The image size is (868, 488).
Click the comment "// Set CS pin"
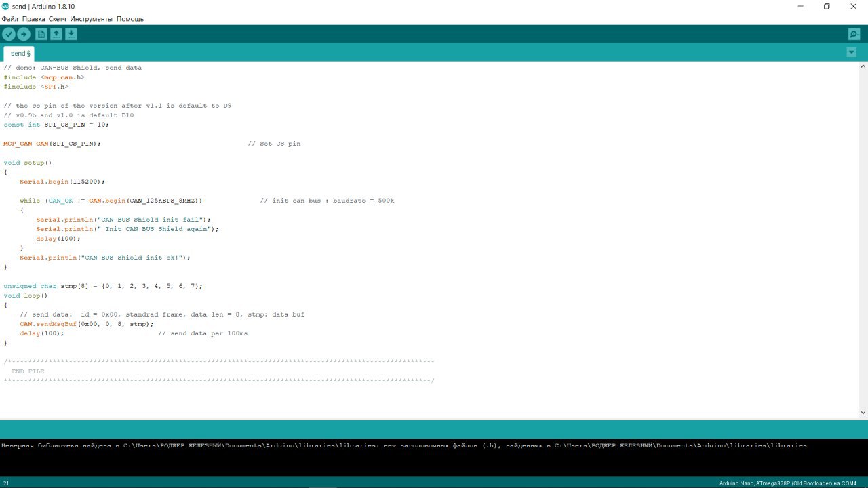tap(274, 144)
